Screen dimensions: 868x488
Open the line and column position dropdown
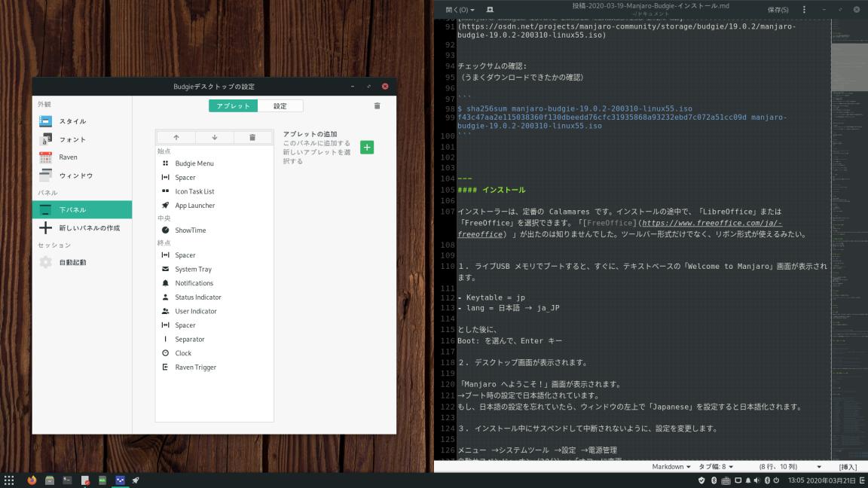pos(790,466)
